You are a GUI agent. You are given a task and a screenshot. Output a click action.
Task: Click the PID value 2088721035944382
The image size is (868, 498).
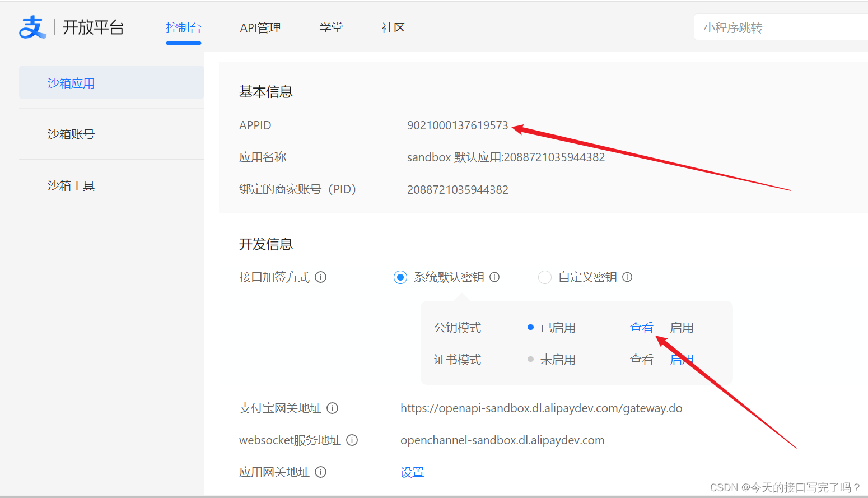click(x=458, y=189)
